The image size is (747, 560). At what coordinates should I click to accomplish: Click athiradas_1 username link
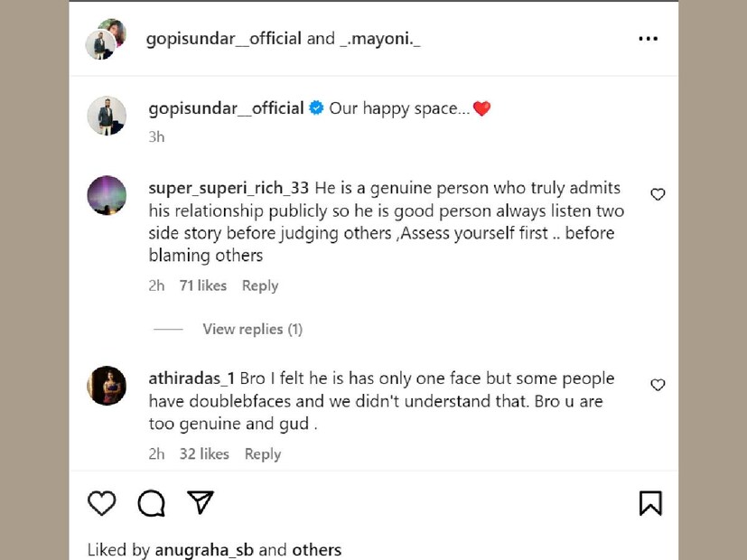pos(191,378)
